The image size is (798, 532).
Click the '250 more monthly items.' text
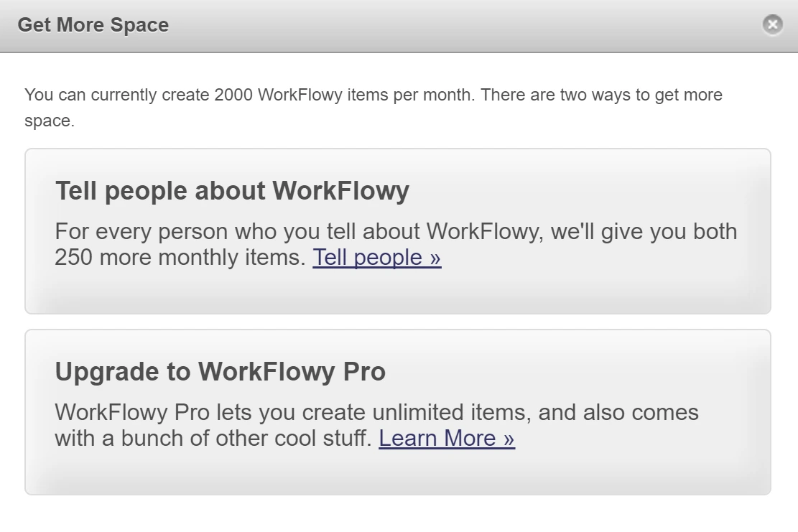click(180, 257)
